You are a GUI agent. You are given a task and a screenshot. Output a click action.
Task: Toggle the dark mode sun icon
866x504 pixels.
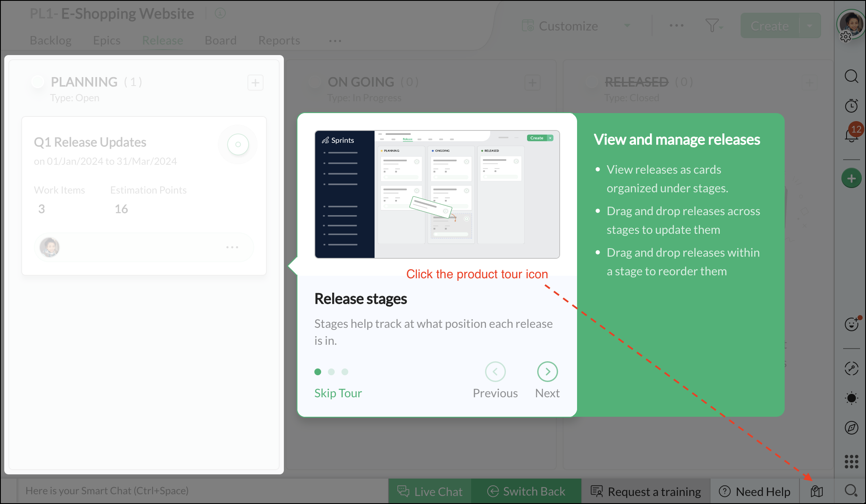coord(851,398)
